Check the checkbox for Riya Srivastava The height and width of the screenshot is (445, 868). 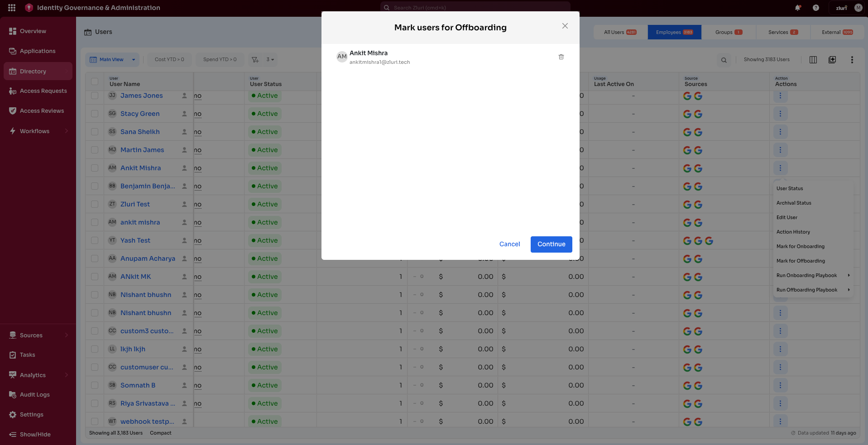[95, 403]
